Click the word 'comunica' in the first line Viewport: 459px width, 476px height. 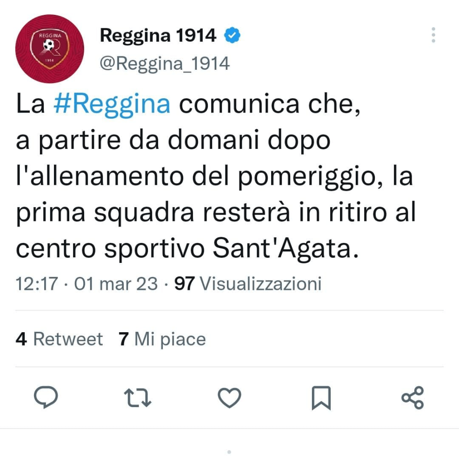tap(239, 104)
